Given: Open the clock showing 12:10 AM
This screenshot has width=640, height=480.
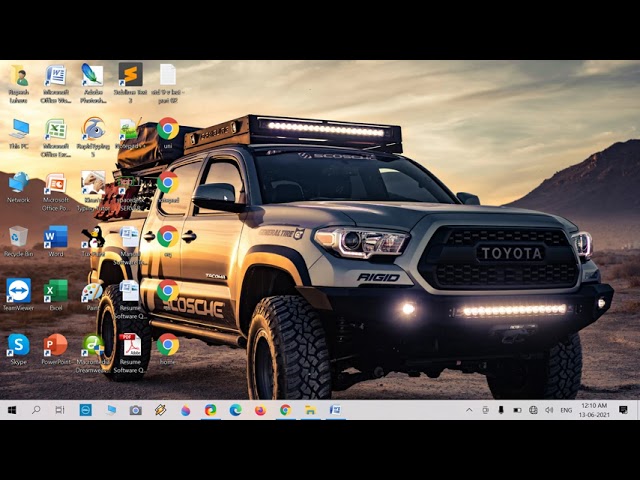Looking at the screenshot, I should point(594,410).
